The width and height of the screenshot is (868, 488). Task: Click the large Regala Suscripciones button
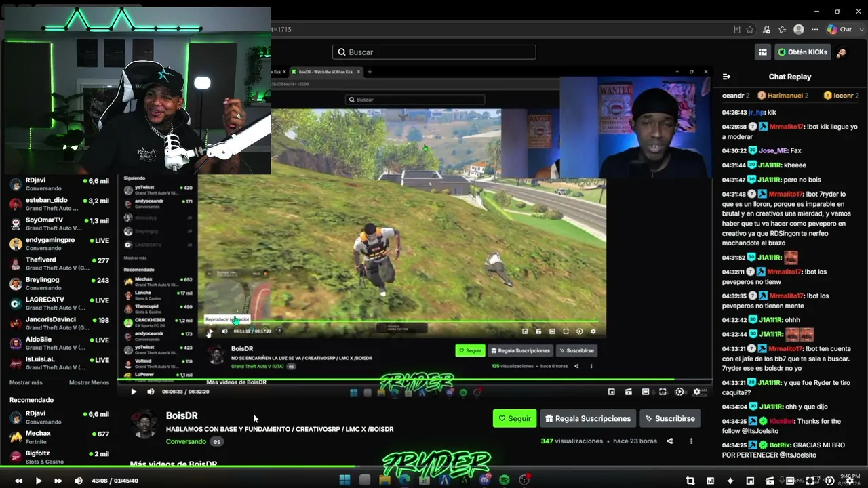pyautogui.click(x=588, y=418)
